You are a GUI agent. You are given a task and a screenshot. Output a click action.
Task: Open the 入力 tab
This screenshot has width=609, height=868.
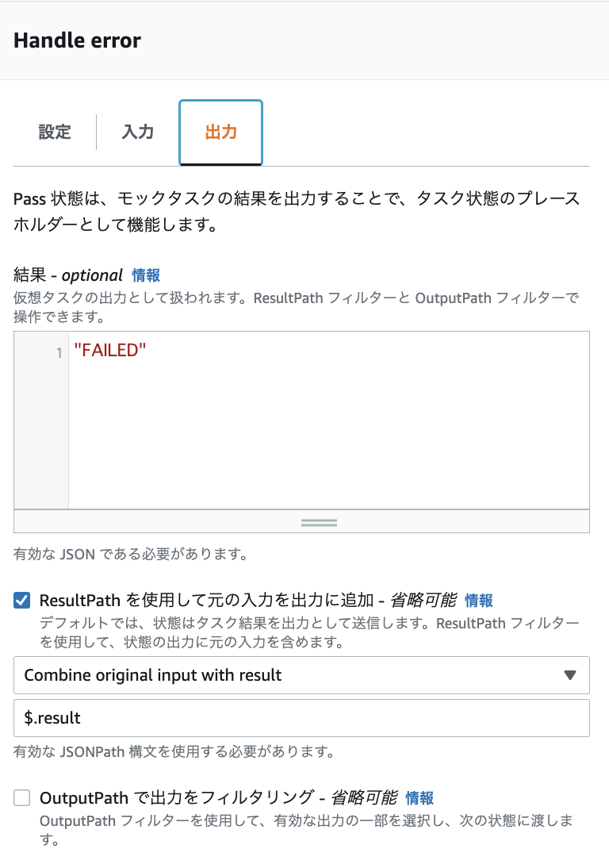136,133
